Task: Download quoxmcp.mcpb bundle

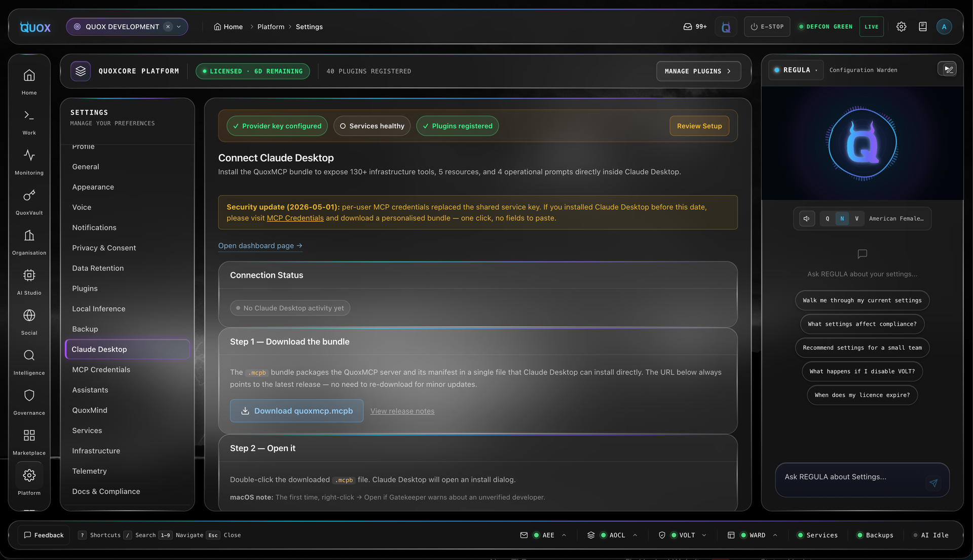Action: point(296,411)
